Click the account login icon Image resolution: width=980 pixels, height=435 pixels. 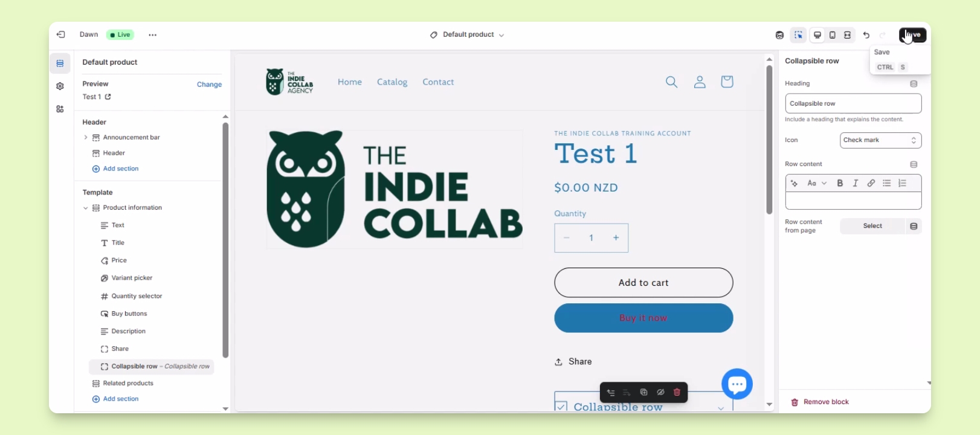coord(700,82)
